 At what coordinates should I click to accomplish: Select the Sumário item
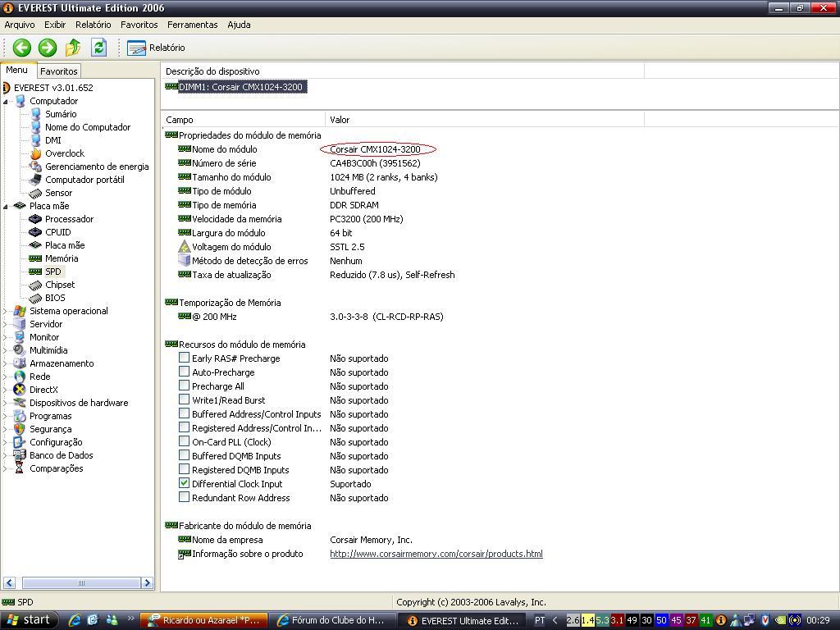pos(61,114)
